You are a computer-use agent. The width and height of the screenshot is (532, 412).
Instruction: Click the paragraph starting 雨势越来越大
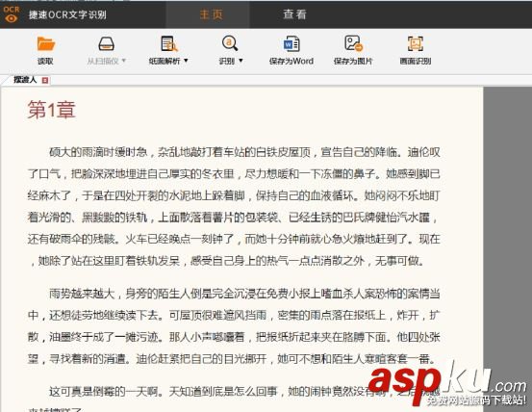click(x=234, y=326)
